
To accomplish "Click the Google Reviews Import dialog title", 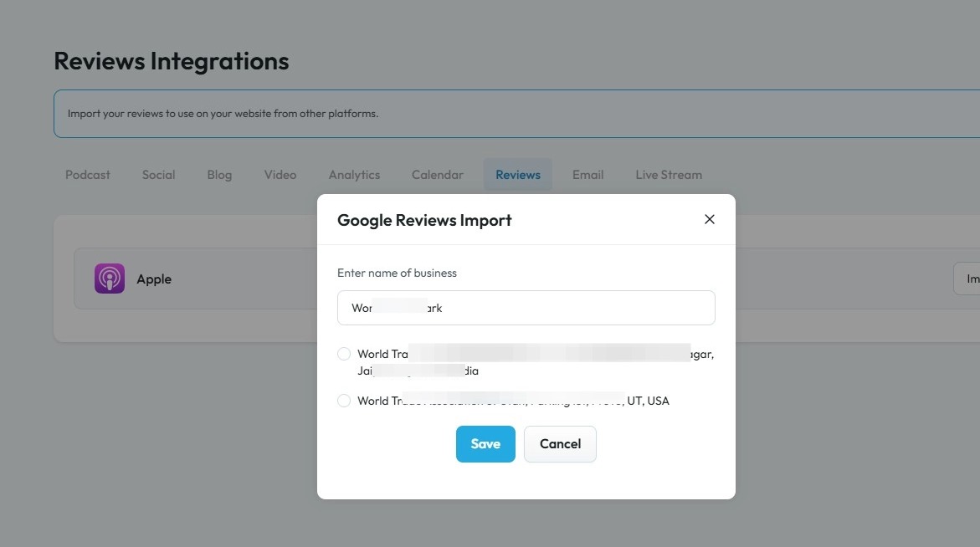I will (x=424, y=220).
